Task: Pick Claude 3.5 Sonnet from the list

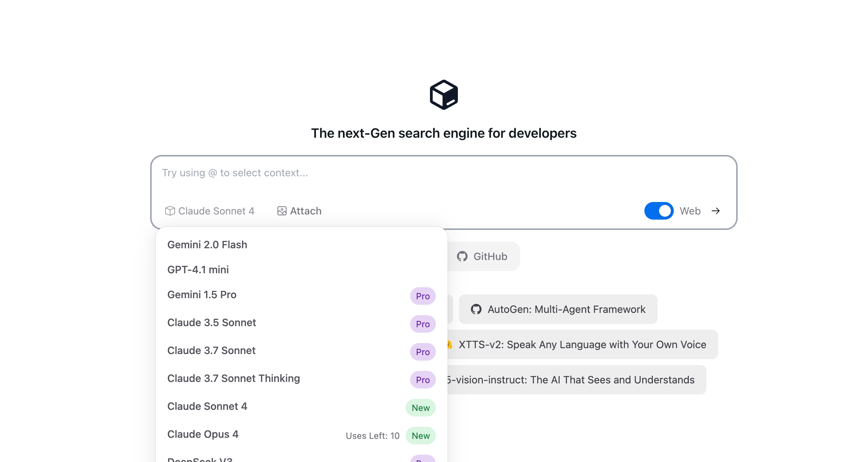Action: 301,323
